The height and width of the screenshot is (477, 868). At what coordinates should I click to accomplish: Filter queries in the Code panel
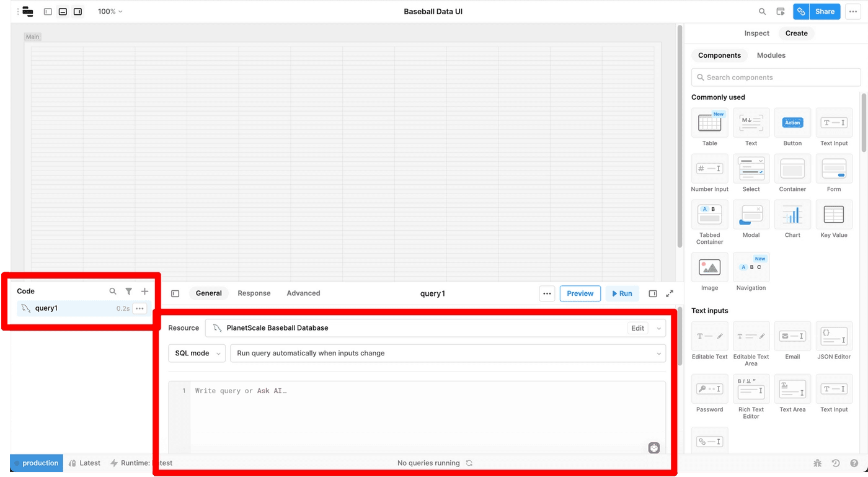click(x=128, y=290)
